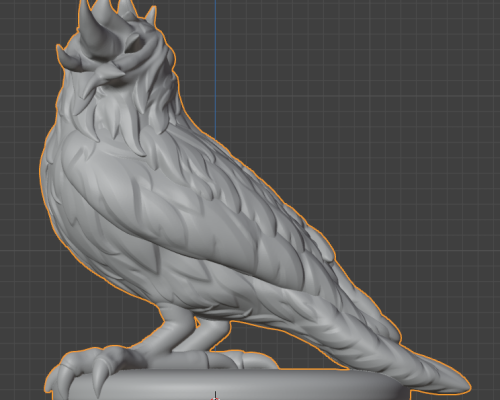
Task: Click the small horn at head's rear
Action: tap(64, 57)
